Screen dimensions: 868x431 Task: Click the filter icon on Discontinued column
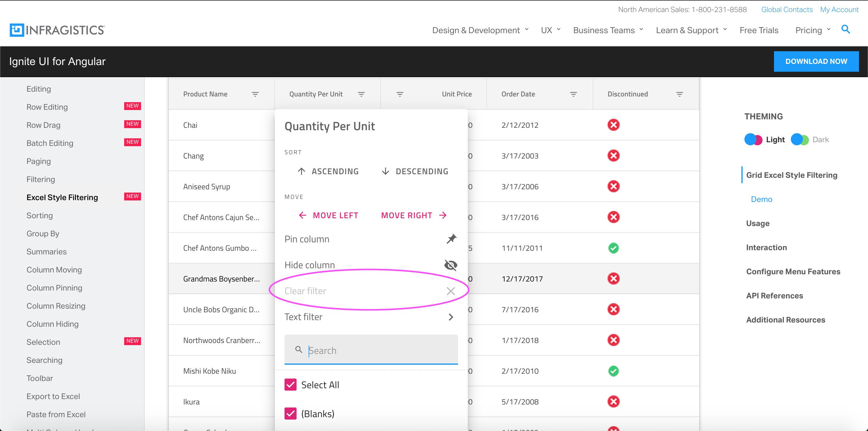[679, 94]
